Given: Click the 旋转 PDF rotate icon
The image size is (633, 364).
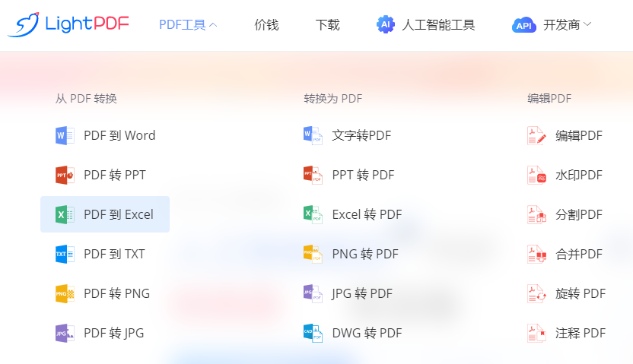Looking at the screenshot, I should (x=536, y=293).
